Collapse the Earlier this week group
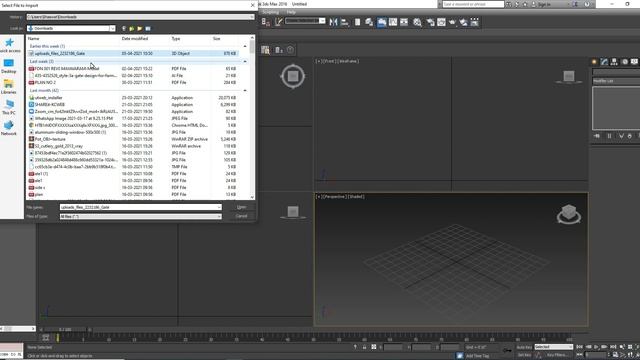 pyautogui.click(x=245, y=47)
